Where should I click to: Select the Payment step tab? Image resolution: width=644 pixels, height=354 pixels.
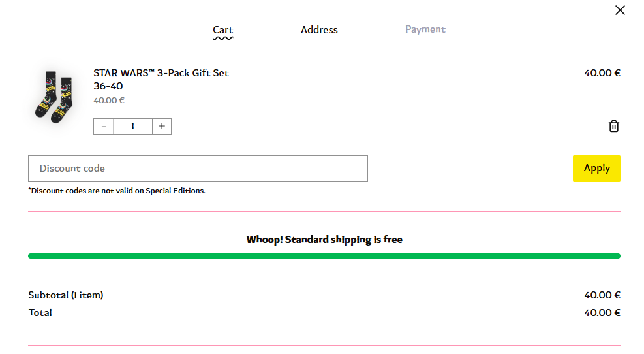[x=425, y=29]
